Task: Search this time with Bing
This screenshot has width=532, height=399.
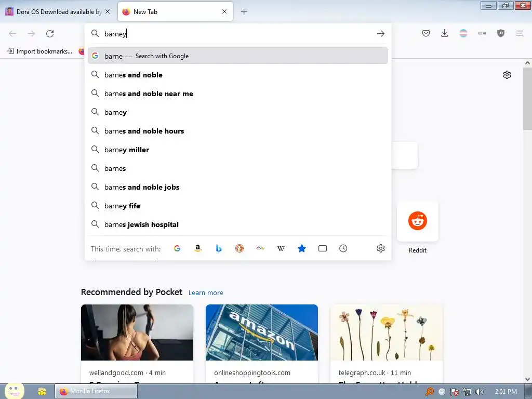Action: point(219,248)
